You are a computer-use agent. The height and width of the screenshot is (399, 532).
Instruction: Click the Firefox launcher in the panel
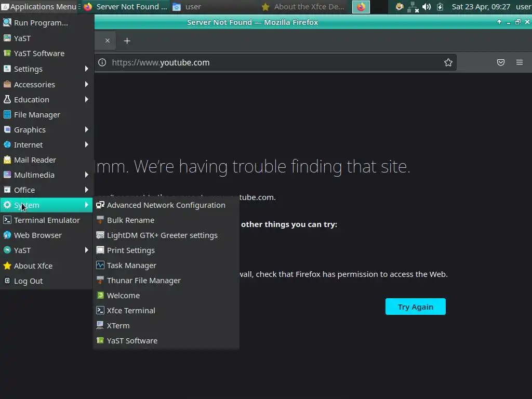(361, 7)
